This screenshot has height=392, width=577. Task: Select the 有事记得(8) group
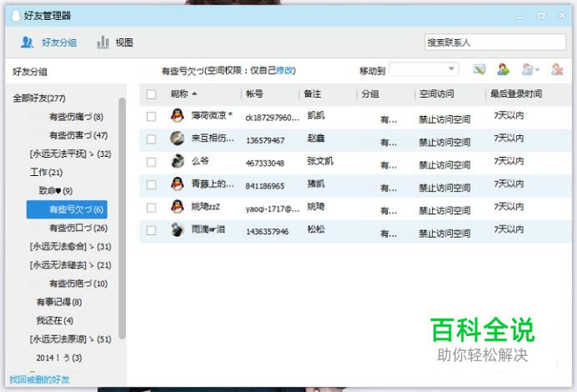tap(59, 302)
